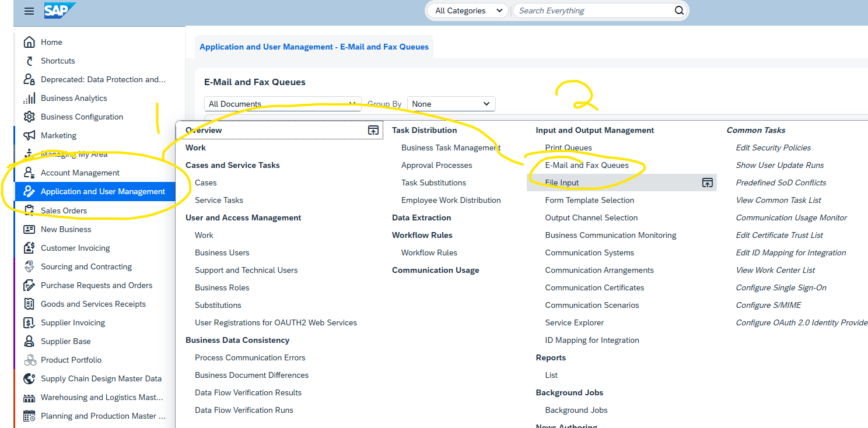The width and height of the screenshot is (868, 428).
Task: Click the Marketing megaphone icon
Action: point(29,135)
